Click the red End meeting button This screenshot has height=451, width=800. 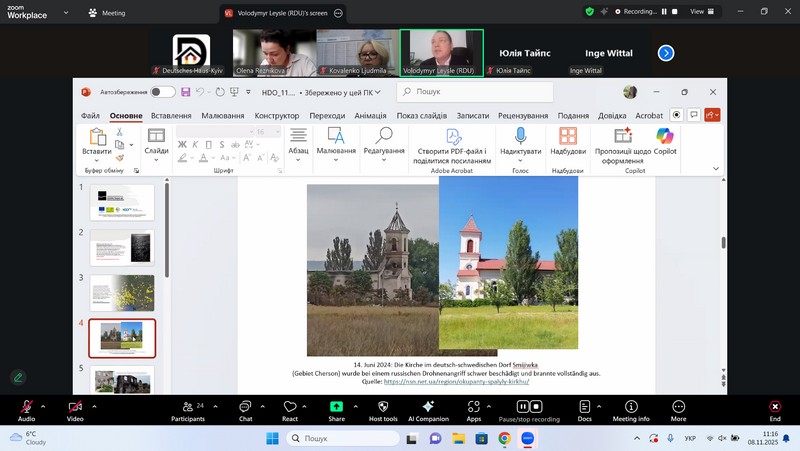(774, 409)
